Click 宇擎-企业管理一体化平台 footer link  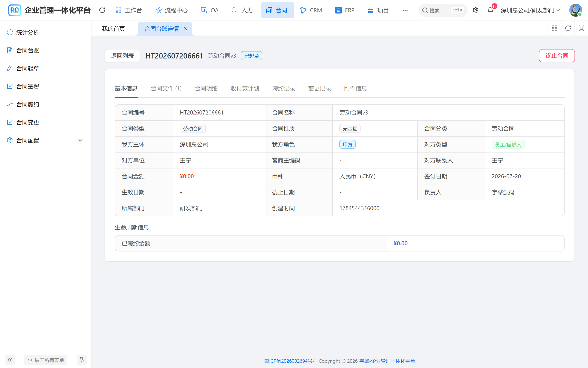(x=387, y=361)
